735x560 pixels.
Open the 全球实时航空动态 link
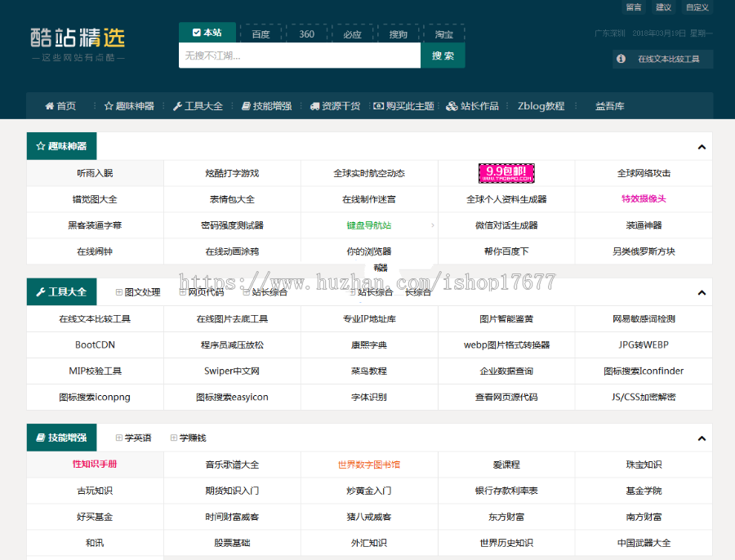click(369, 171)
